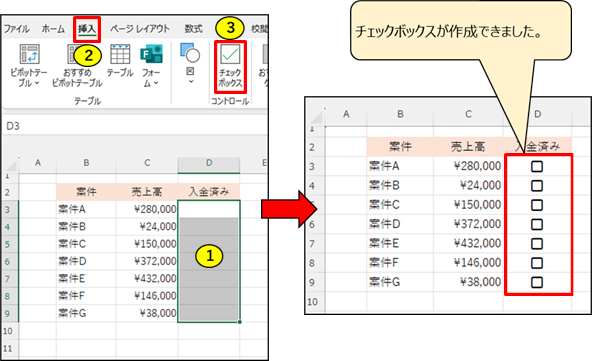592x361 pixels.
Task: Switch to the ホーム tab
Action: pyautogui.click(x=53, y=29)
